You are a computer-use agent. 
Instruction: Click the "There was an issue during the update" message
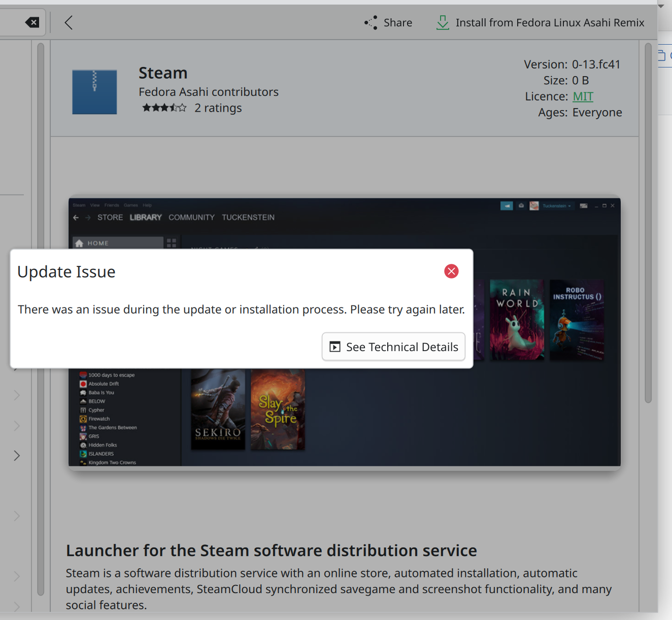(x=241, y=309)
